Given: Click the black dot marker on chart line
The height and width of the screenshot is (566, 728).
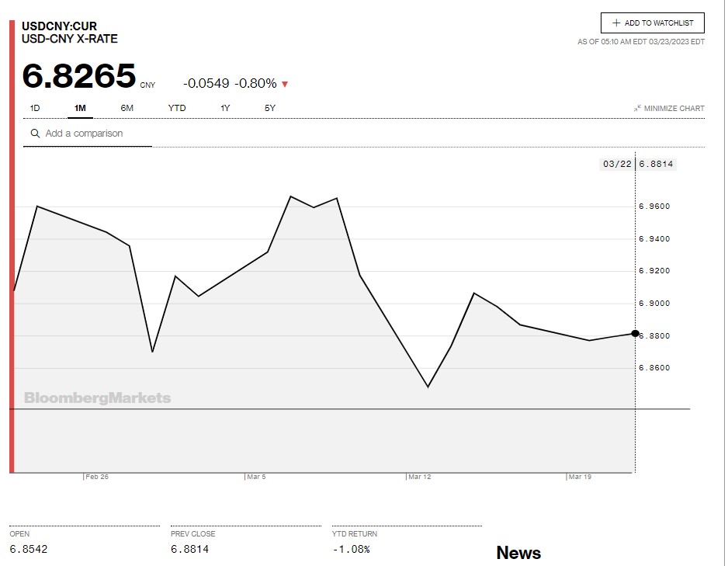Looking at the screenshot, I should coord(635,333).
